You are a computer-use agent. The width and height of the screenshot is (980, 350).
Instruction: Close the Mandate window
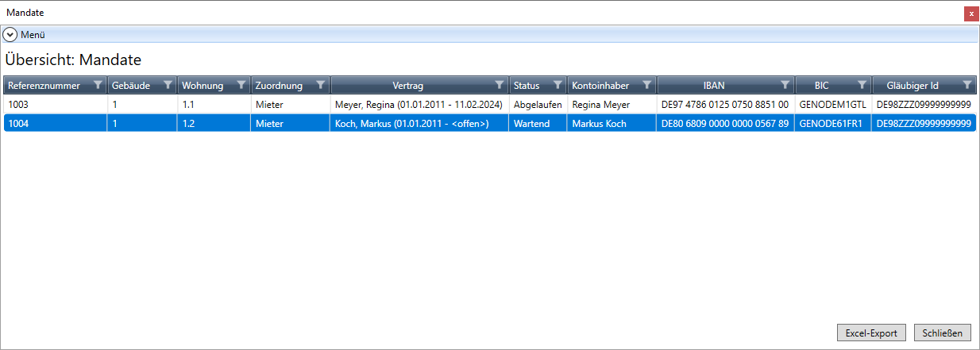point(970,13)
